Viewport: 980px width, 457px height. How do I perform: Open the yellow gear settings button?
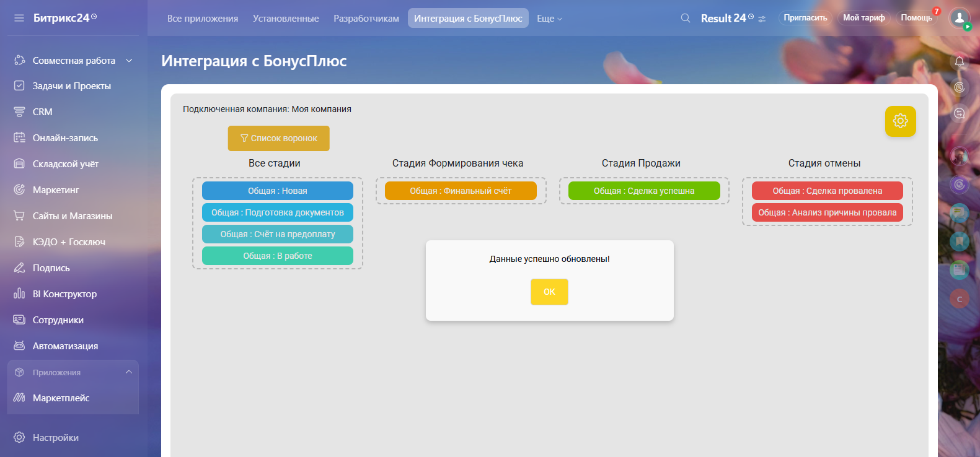(x=901, y=121)
